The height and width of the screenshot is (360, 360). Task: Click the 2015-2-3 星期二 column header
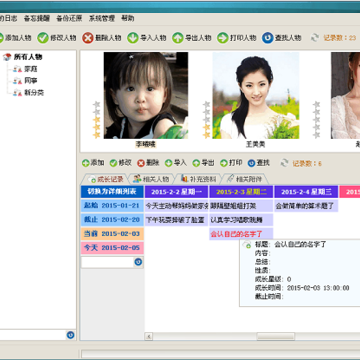241,192
